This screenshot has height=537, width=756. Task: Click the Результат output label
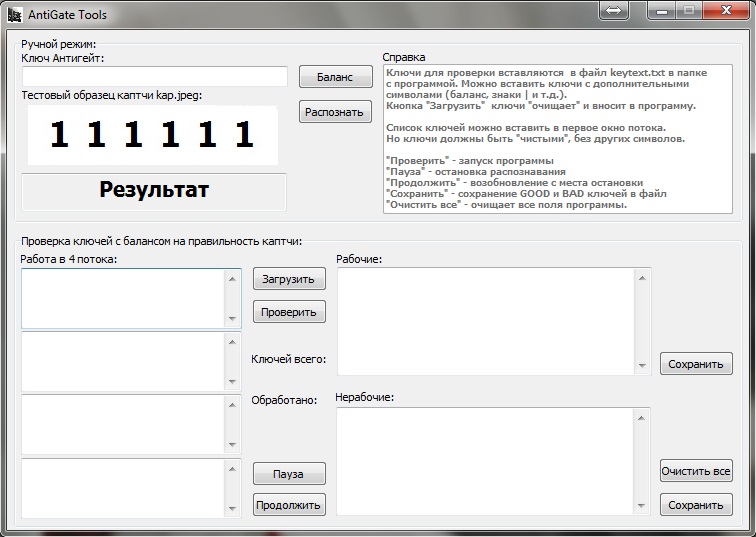pyautogui.click(x=154, y=191)
